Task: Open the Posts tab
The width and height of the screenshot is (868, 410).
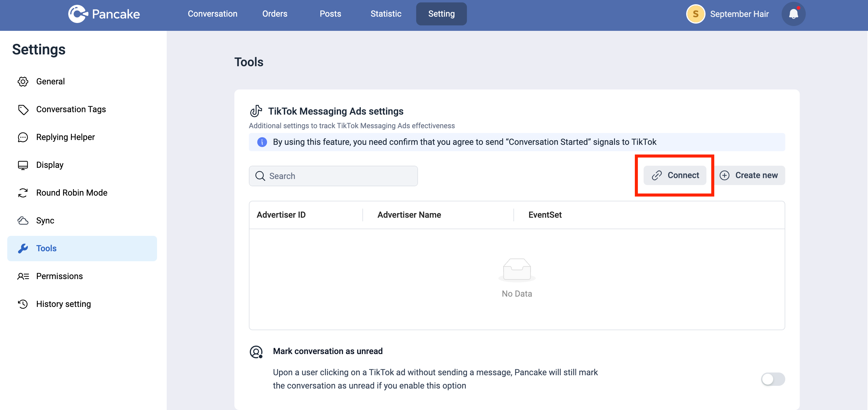Action: [x=330, y=14]
